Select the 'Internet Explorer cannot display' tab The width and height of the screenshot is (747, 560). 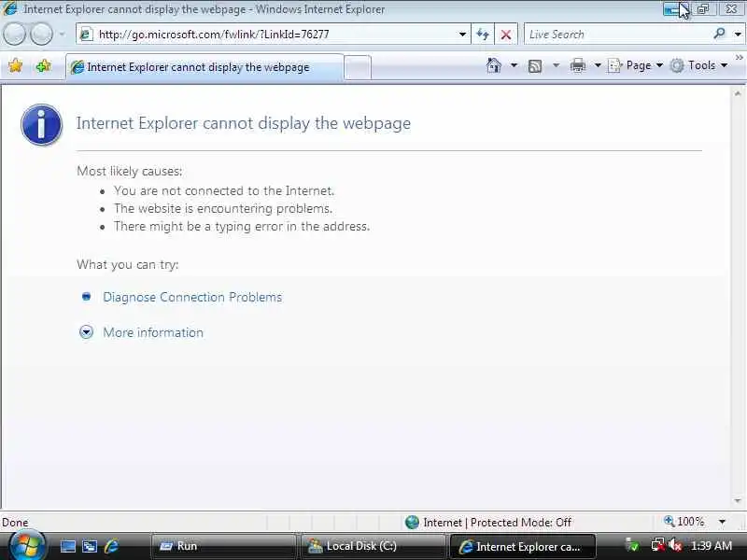click(204, 67)
